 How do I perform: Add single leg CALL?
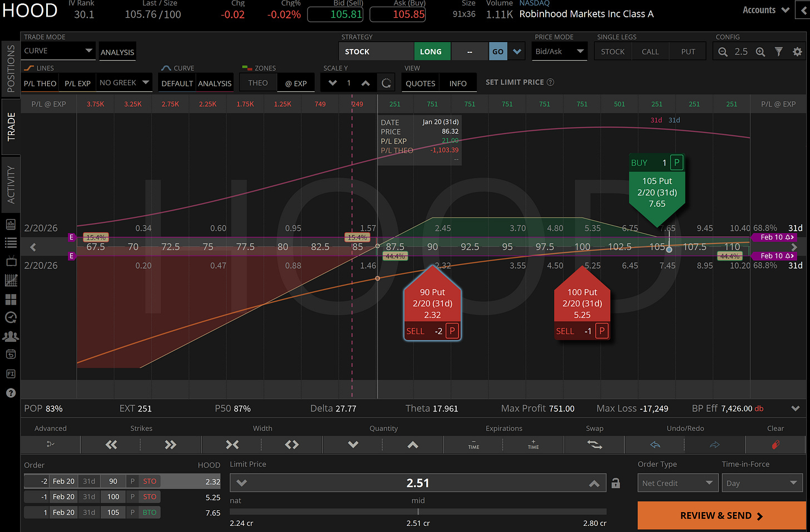650,52
